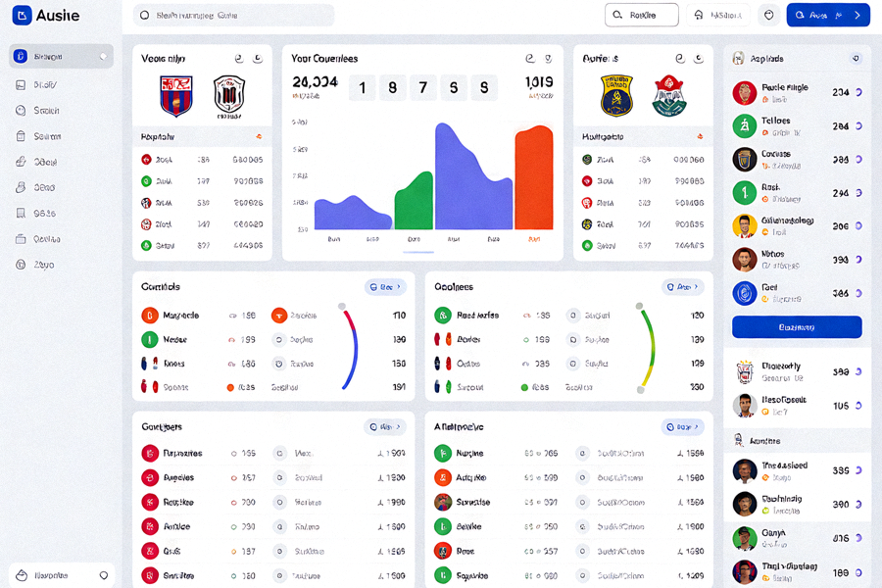Click the red-and-blue striped shield team crest
The image size is (882, 588).
[x=176, y=96]
